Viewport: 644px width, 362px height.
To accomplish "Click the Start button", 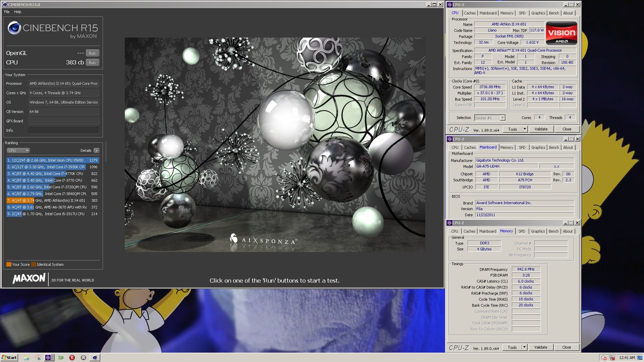I will [x=9, y=358].
